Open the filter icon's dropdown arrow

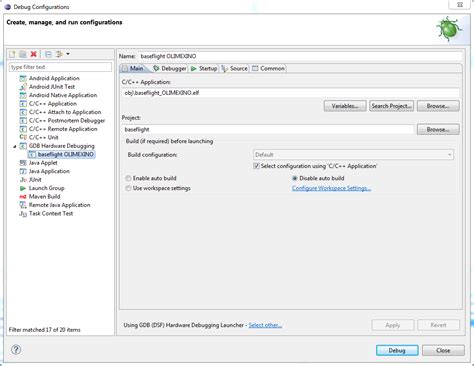[x=68, y=54]
